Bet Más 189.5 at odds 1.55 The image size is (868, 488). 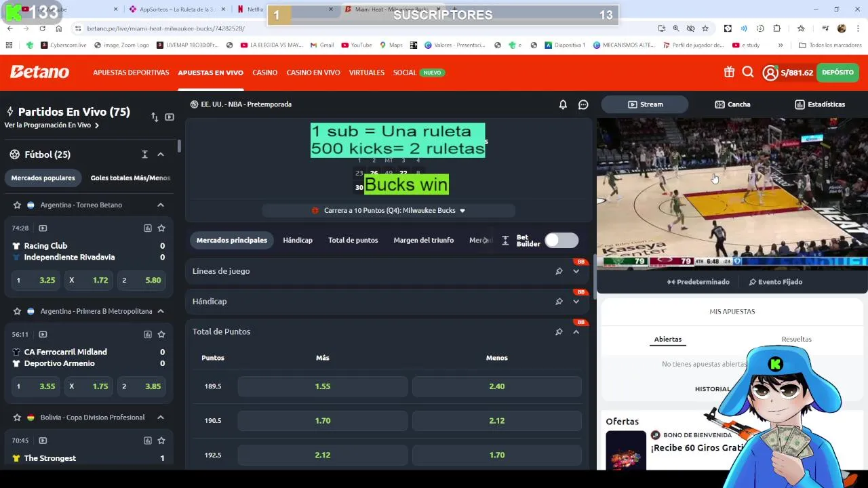323,386
